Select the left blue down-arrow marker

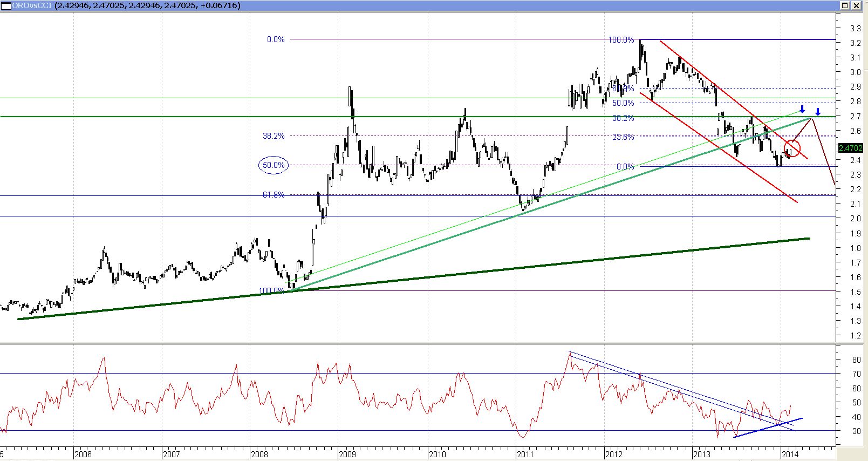pyautogui.click(x=803, y=109)
